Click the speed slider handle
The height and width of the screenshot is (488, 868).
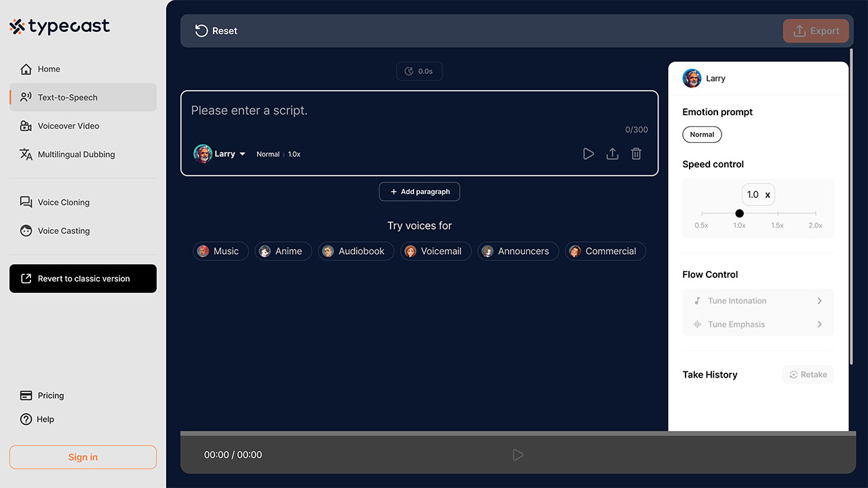pyautogui.click(x=739, y=213)
